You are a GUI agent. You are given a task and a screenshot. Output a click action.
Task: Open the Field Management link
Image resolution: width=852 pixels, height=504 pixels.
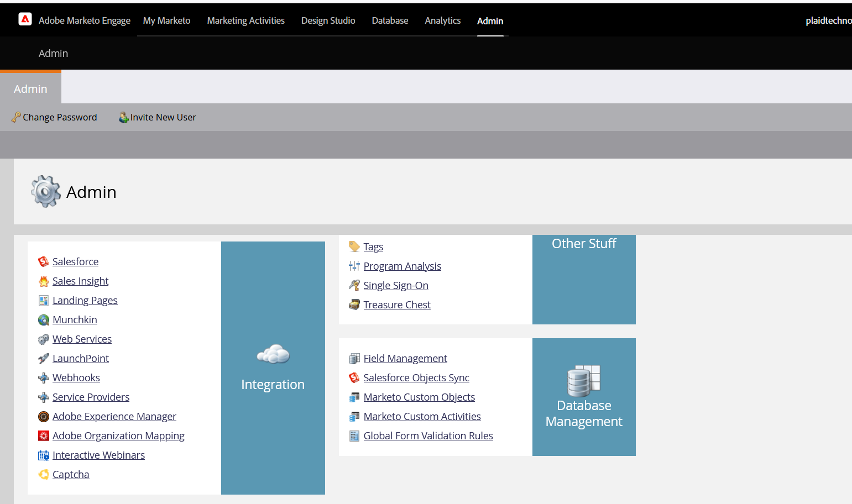coord(405,358)
